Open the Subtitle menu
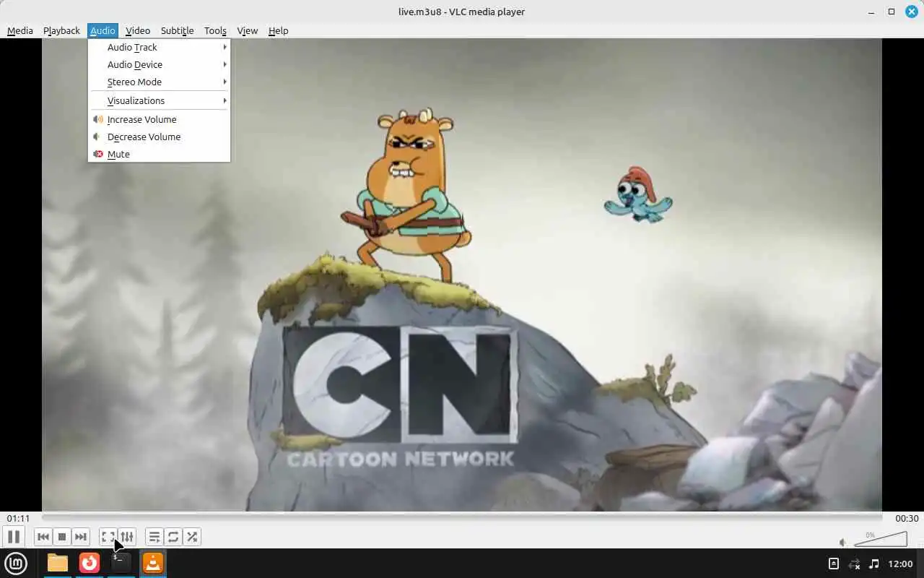The width and height of the screenshot is (924, 578). tap(177, 30)
